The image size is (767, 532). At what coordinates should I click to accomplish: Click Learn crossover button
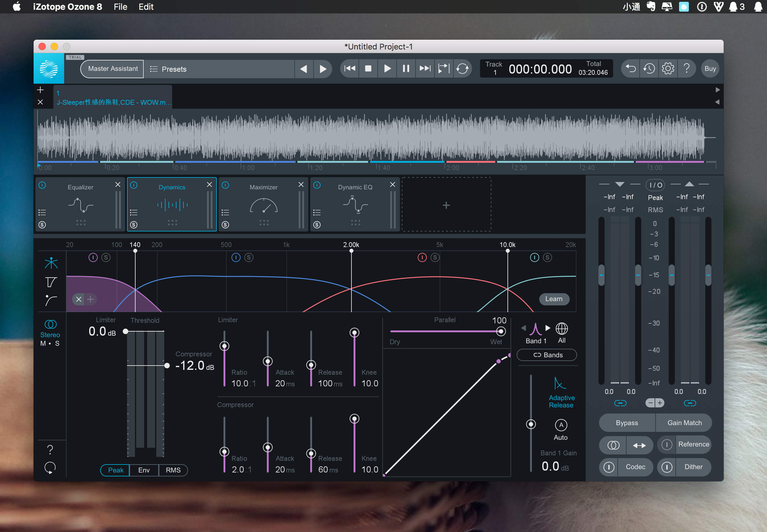tap(554, 299)
